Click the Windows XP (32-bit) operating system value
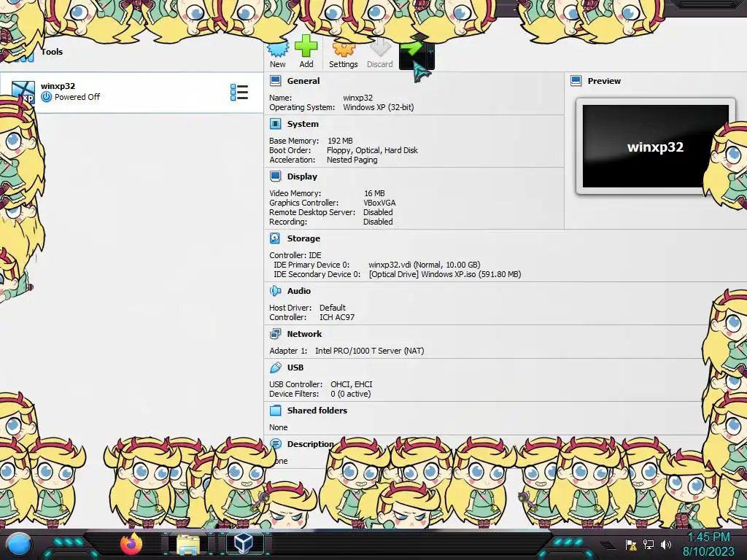 coord(379,107)
